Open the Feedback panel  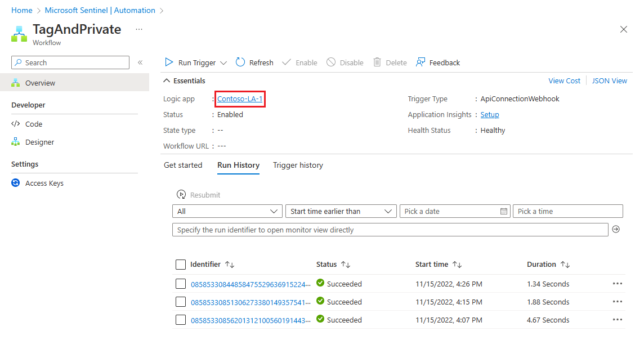click(x=437, y=62)
